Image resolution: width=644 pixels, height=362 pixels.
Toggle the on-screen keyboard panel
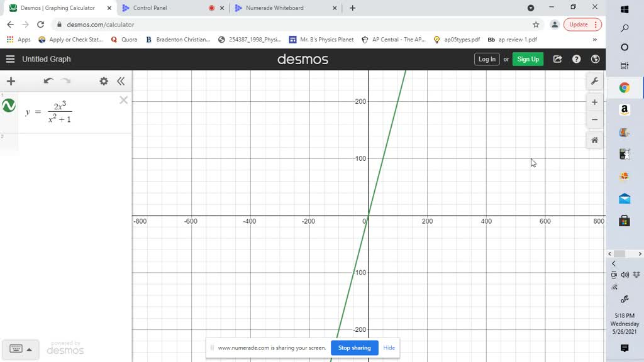21,348
